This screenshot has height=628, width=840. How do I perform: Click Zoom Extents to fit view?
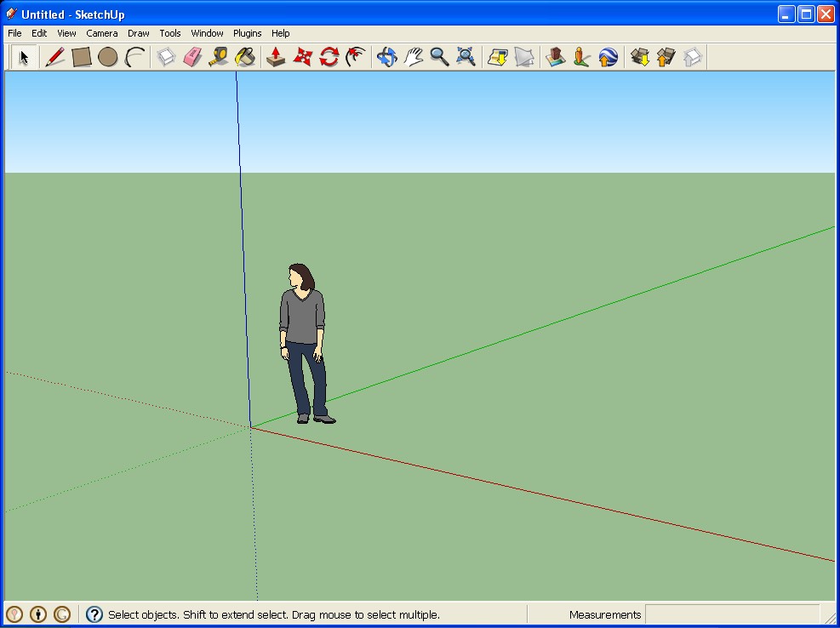466,57
